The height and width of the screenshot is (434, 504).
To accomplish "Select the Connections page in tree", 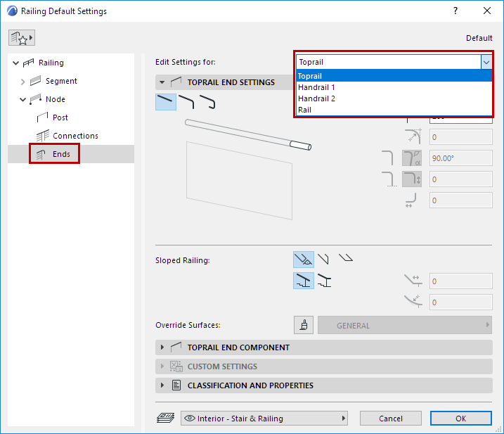I will [x=75, y=136].
